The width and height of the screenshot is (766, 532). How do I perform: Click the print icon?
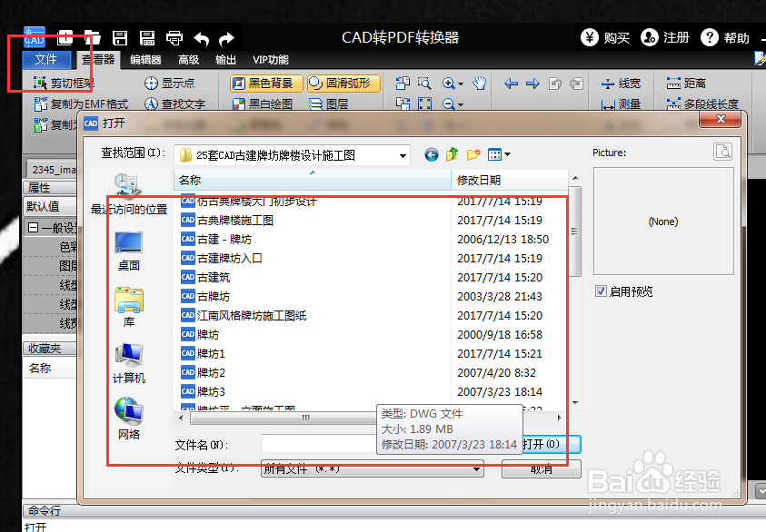click(174, 37)
